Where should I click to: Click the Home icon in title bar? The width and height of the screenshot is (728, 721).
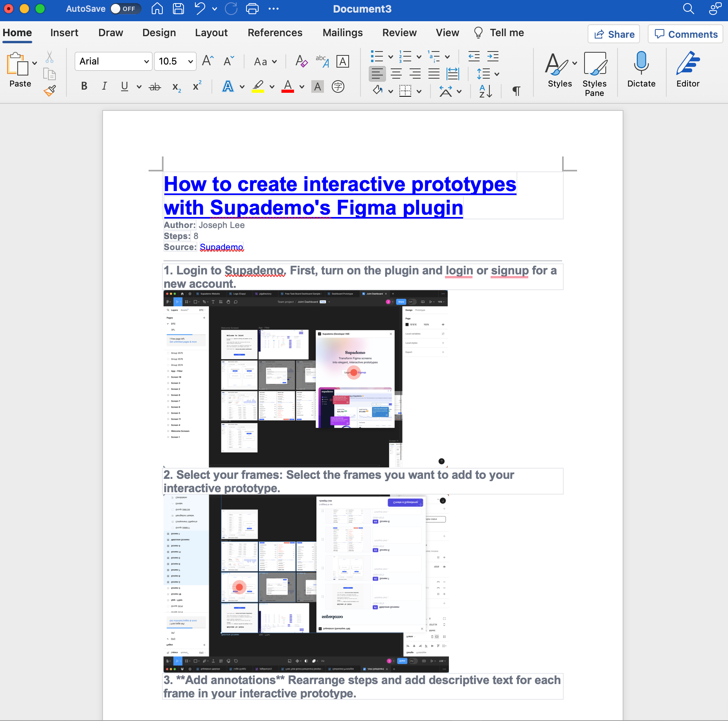click(x=157, y=9)
